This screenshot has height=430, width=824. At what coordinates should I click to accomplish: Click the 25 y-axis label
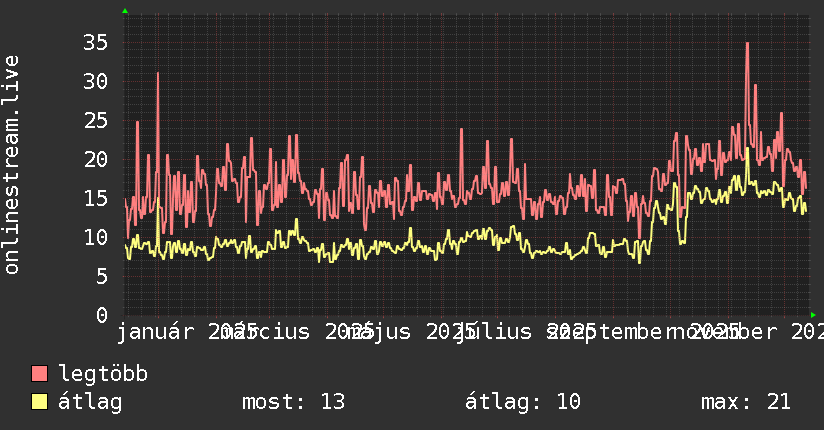[x=95, y=120]
